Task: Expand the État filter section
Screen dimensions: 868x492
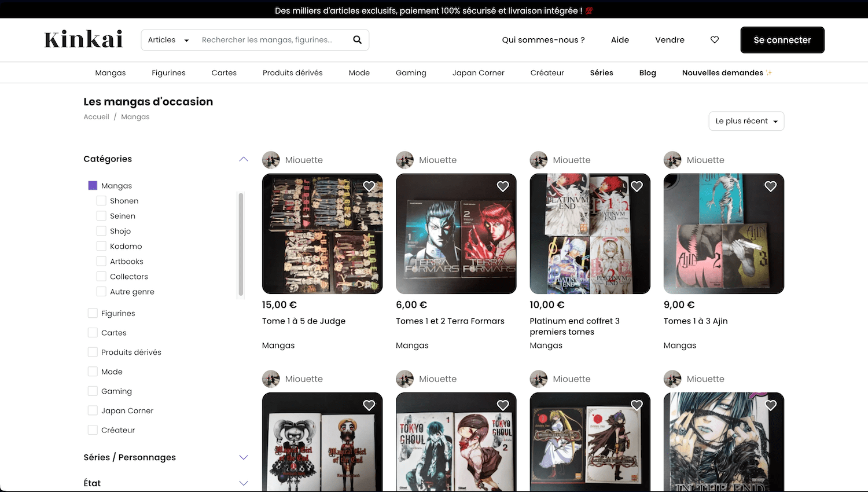Action: (x=244, y=483)
